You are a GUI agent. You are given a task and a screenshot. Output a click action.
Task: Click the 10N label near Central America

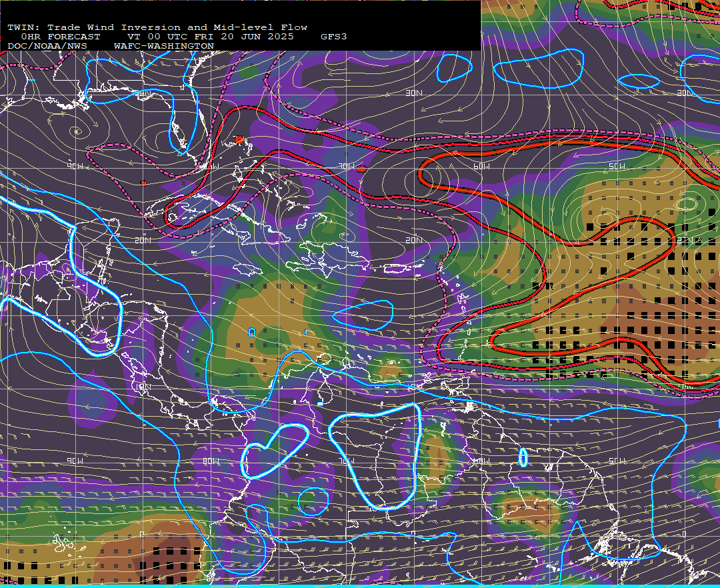tap(143, 387)
